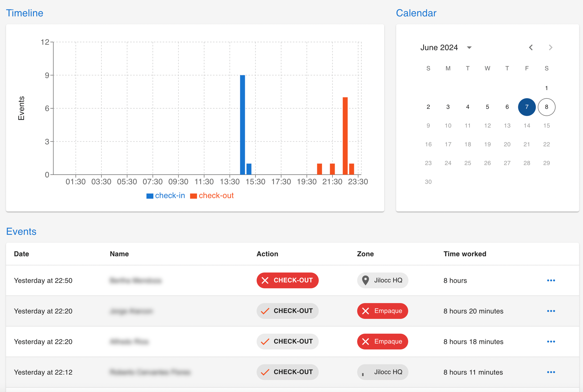The image size is (583, 392).
Task: Click the tall orange check-out bar in the chart
Action: [345, 136]
